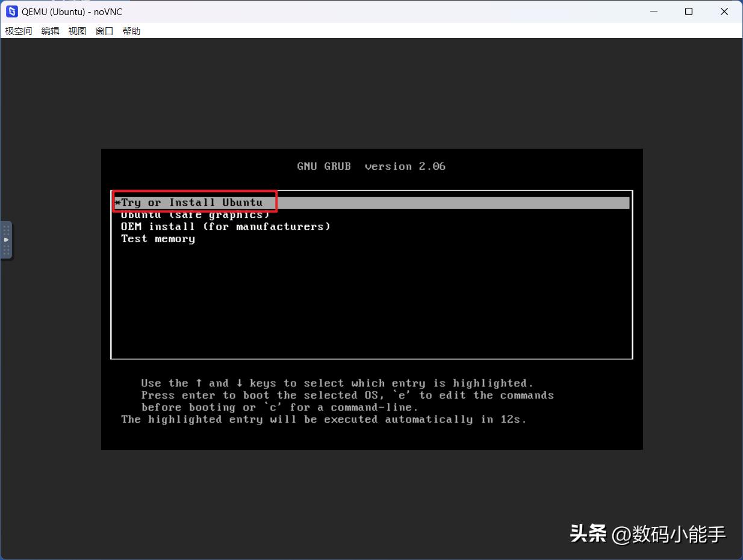Expand the noVNC side control panel handle

pyautogui.click(x=6, y=240)
